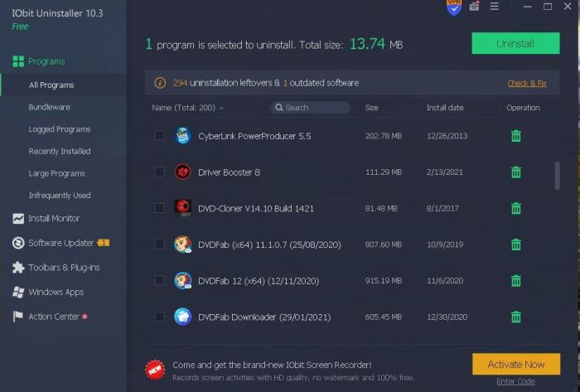The image size is (580, 392).
Task: Click trash icon for DVDFab 12 (x64)
Action: coord(516,281)
